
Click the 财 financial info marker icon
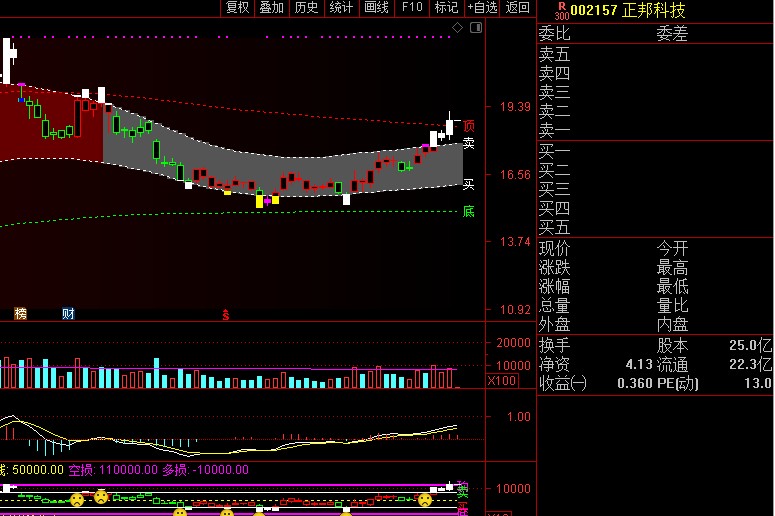click(67, 314)
